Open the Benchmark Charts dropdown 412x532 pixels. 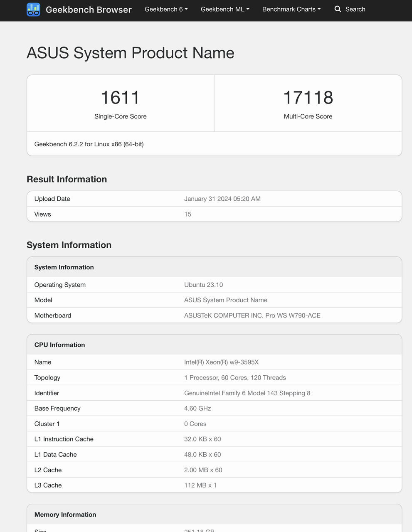tap(291, 9)
